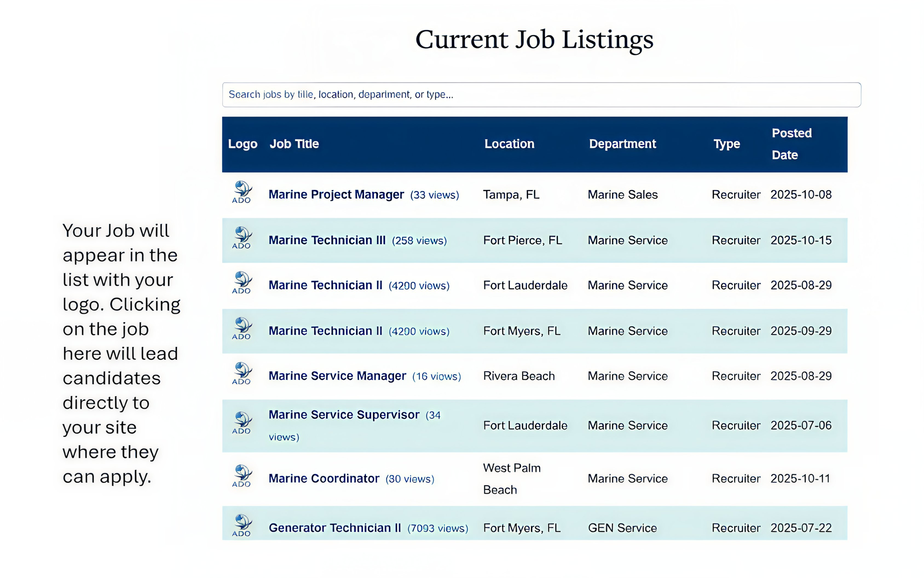Open Marine Technician II in Fort Lauderdale
Screen dimensions: 924x578
(325, 285)
